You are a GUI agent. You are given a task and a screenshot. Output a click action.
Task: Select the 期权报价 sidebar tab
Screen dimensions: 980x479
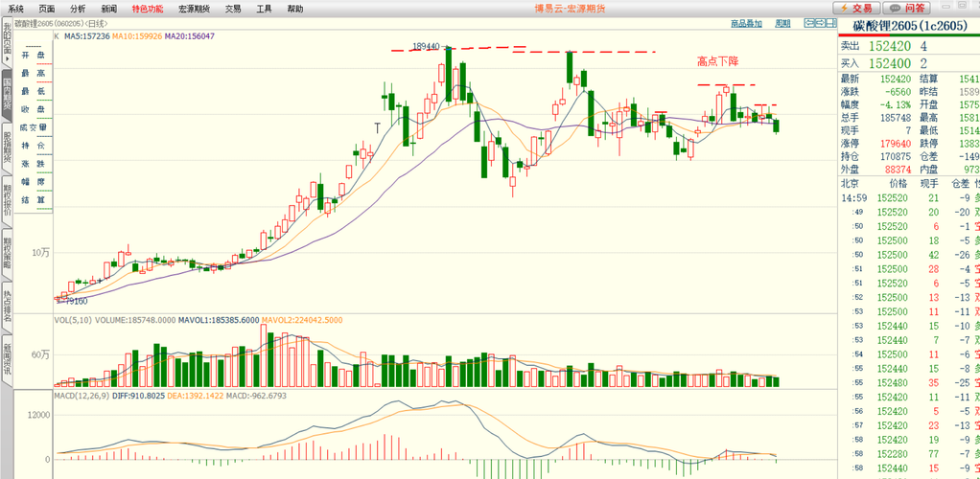7,201
